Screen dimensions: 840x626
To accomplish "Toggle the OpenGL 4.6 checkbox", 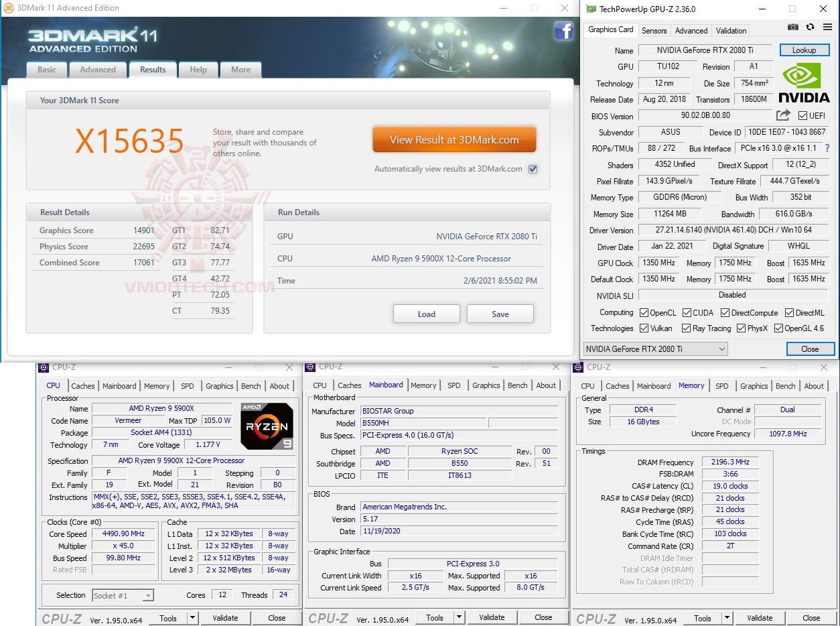I will point(779,328).
